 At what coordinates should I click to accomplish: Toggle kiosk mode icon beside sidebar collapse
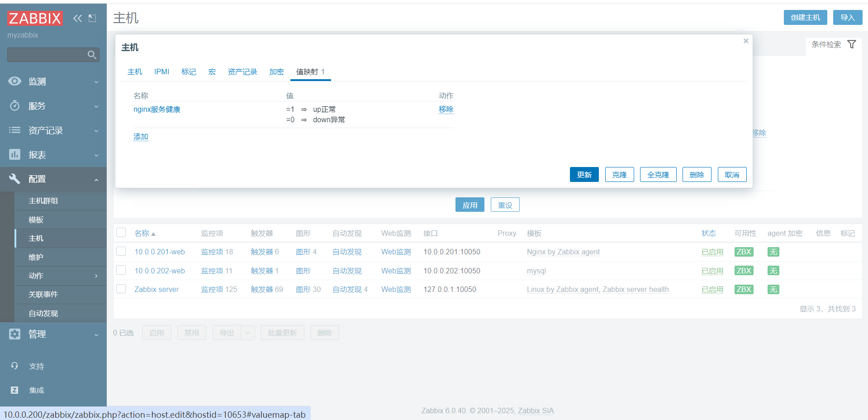click(92, 18)
